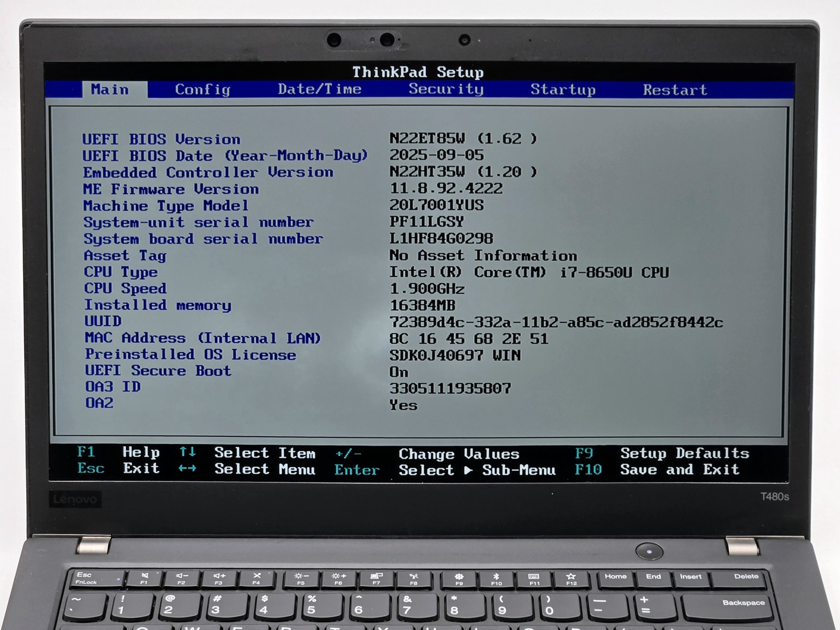The height and width of the screenshot is (630, 840).
Task: Click the serial value PF11LGSY
Action: 426,222
